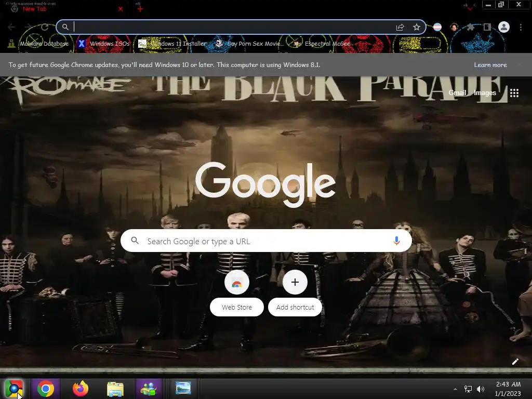Click the browser forward arrow
The width and height of the screenshot is (532, 399).
[x=28, y=27]
